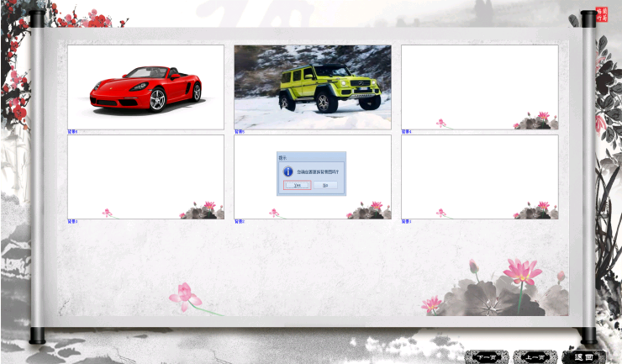622x364 pixels.
Task: Go to previous page with 上一页
Action: pyautogui.click(x=535, y=356)
